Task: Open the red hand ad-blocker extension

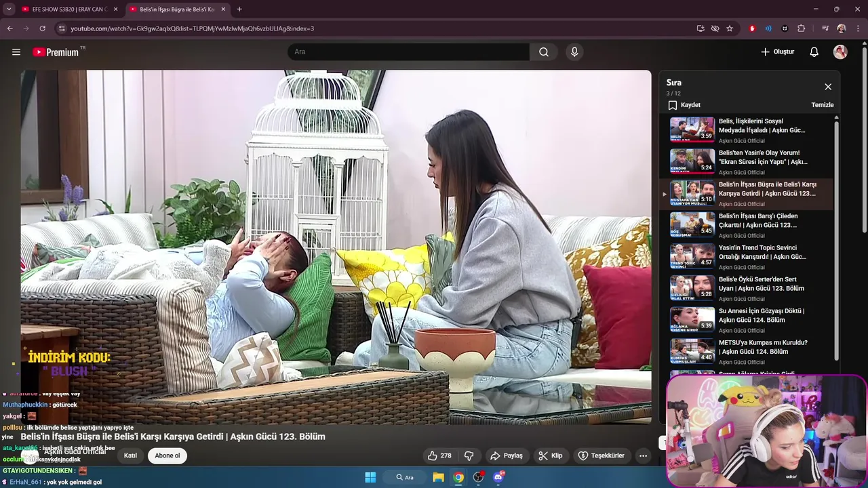Action: pyautogui.click(x=752, y=28)
